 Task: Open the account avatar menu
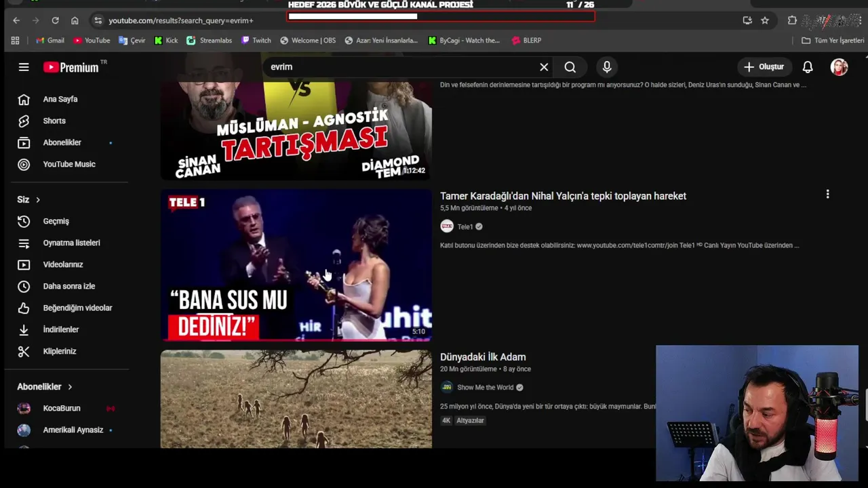[840, 67]
